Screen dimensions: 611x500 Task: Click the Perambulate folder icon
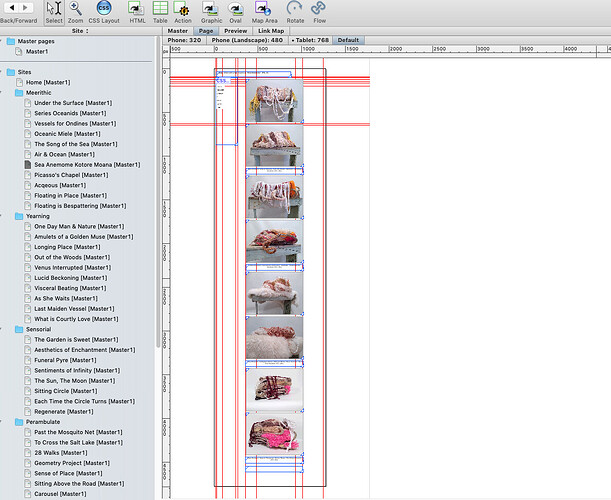point(19,422)
